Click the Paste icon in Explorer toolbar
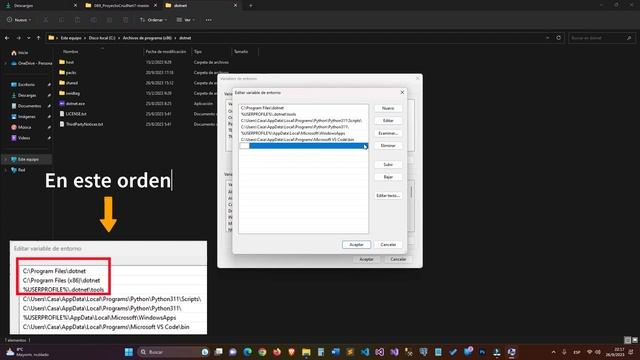Image resolution: width=640 pixels, height=360 pixels. coord(78,20)
